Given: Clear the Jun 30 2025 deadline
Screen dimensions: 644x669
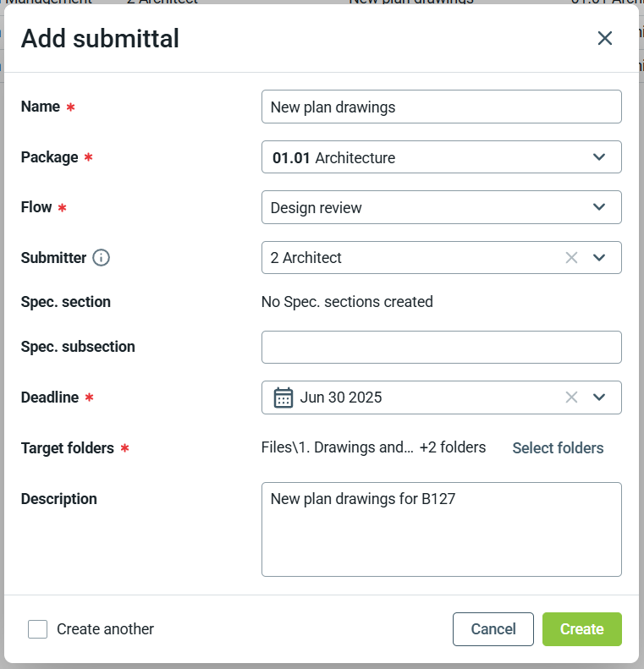Looking at the screenshot, I should coord(571,398).
